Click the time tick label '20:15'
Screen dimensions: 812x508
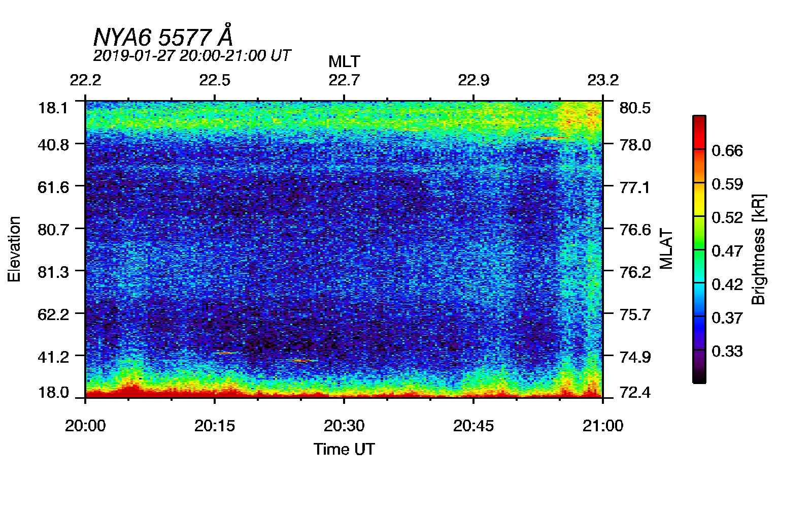pyautogui.click(x=215, y=426)
